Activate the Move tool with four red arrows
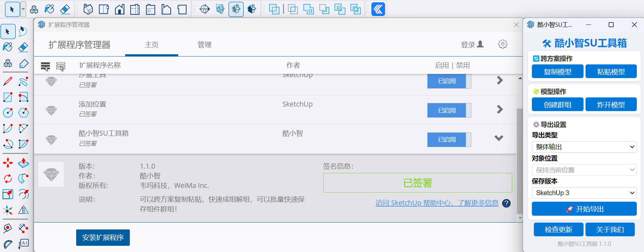644x252 pixels. click(x=8, y=162)
